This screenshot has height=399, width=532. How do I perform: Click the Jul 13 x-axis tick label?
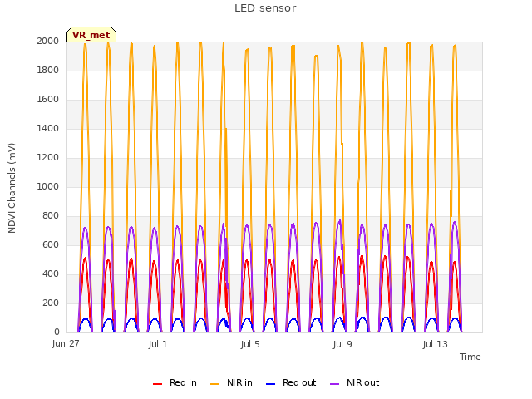coord(436,344)
